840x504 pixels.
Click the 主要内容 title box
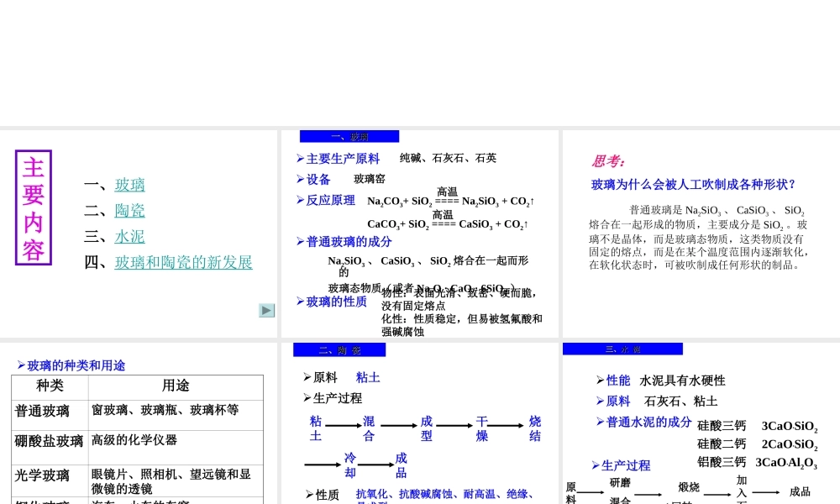click(33, 207)
